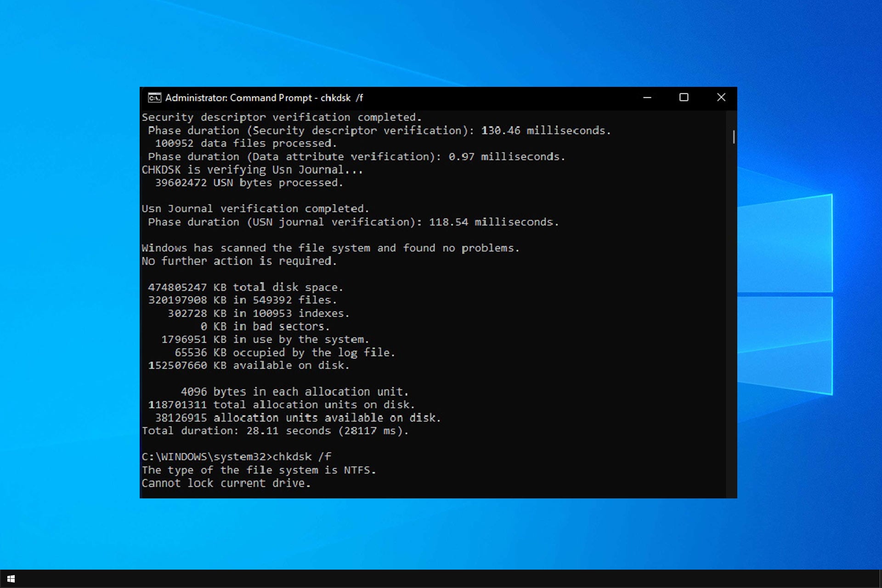Click the Show Desktop sliver on the taskbar
The image size is (882, 588).
(x=880, y=579)
